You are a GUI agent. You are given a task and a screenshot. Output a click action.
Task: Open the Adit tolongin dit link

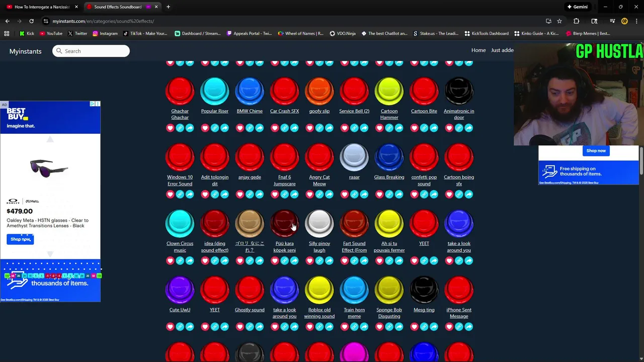coord(215,180)
